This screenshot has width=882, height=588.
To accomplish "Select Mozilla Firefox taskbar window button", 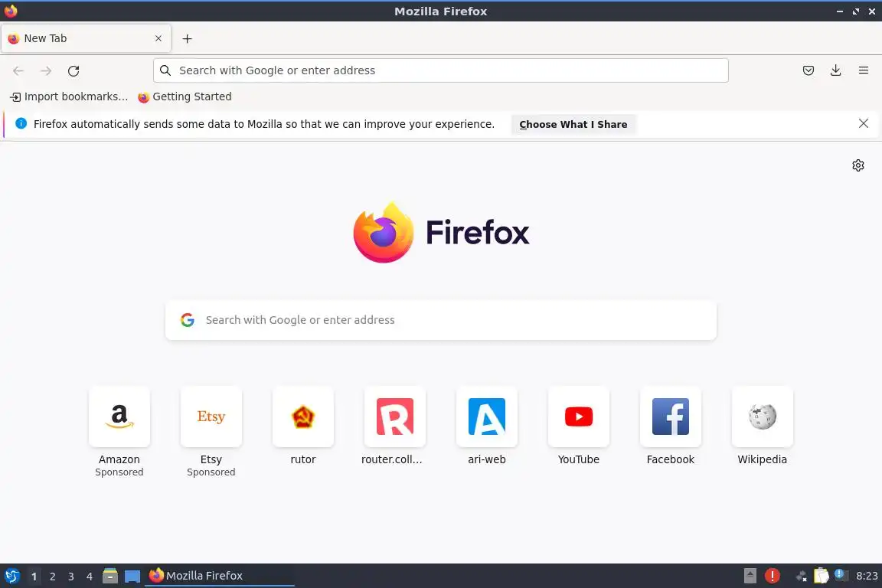I will (x=220, y=576).
